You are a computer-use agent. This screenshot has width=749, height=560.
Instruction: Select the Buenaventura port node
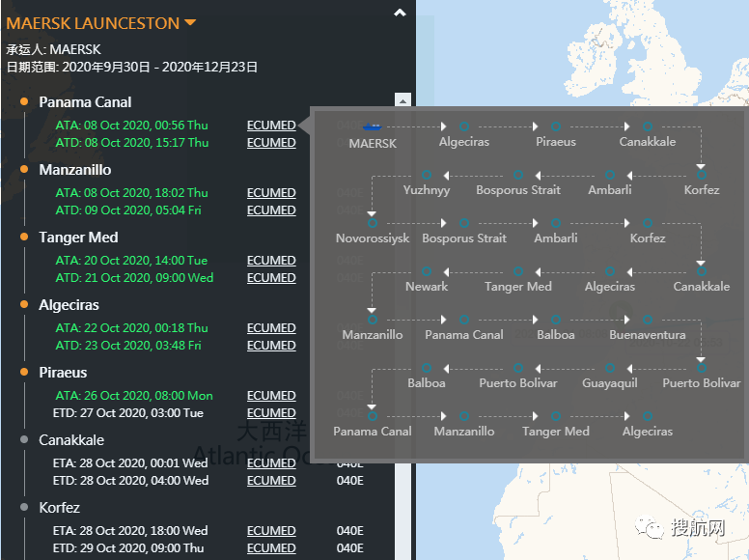(x=647, y=320)
